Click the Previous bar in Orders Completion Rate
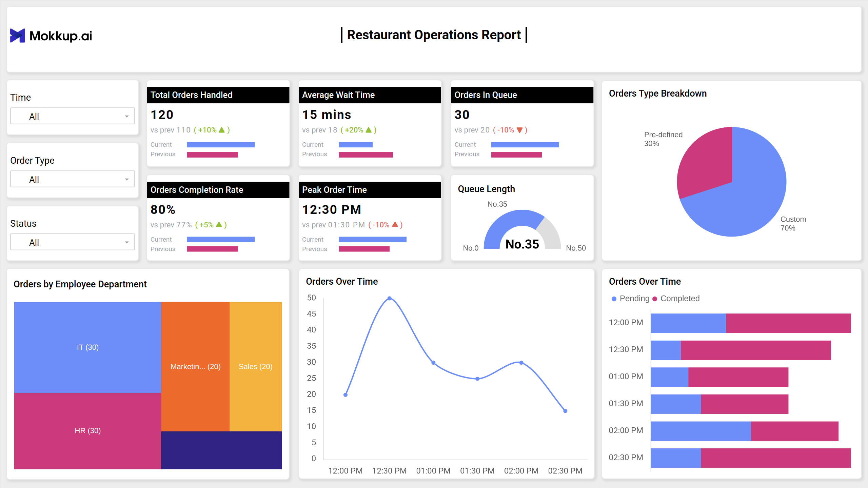Viewport: 868px width, 488px height. [213, 249]
